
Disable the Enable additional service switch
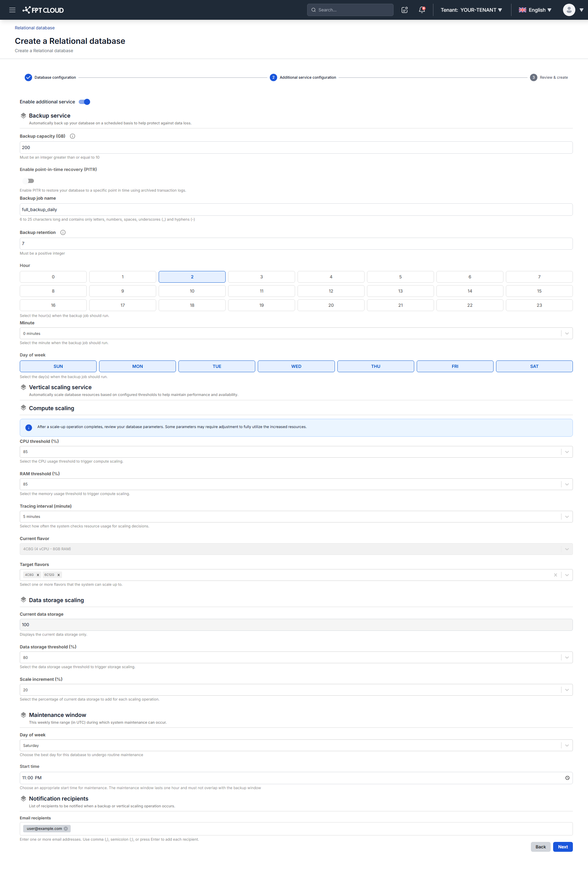[x=84, y=102]
